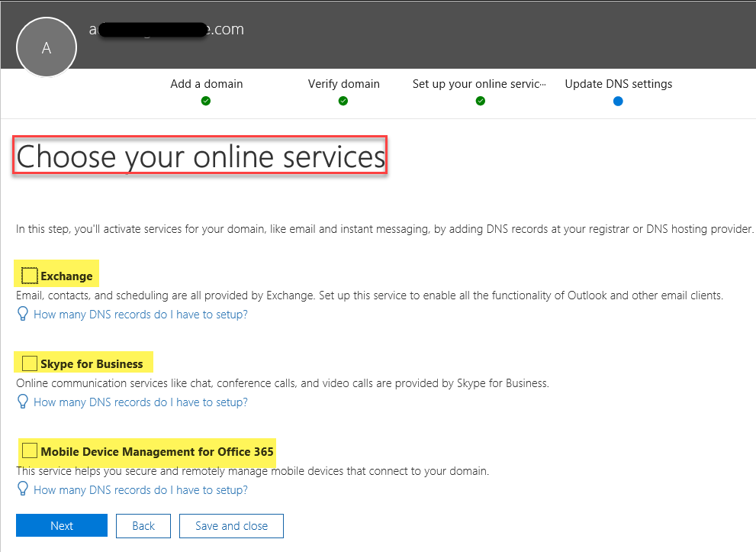Viewport: 756px width, 552px height.
Task: Click the lightbulb icon under the Exchange description
Action: (23, 314)
